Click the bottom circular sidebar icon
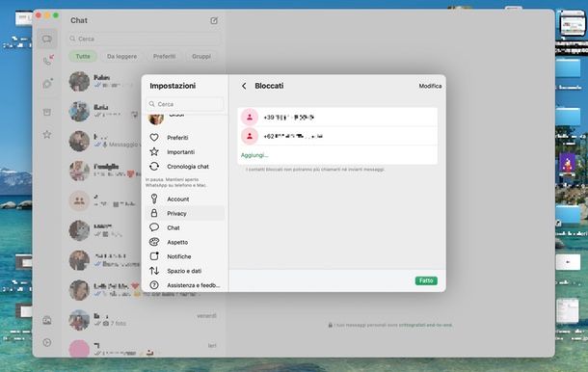Viewport: 588px width, 372px height. pos(47,342)
